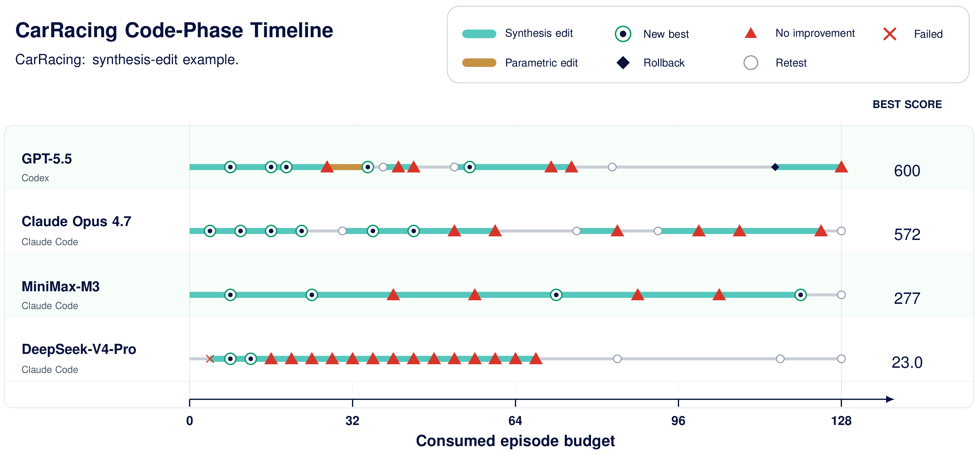Click the New best legend icon

coord(623,34)
